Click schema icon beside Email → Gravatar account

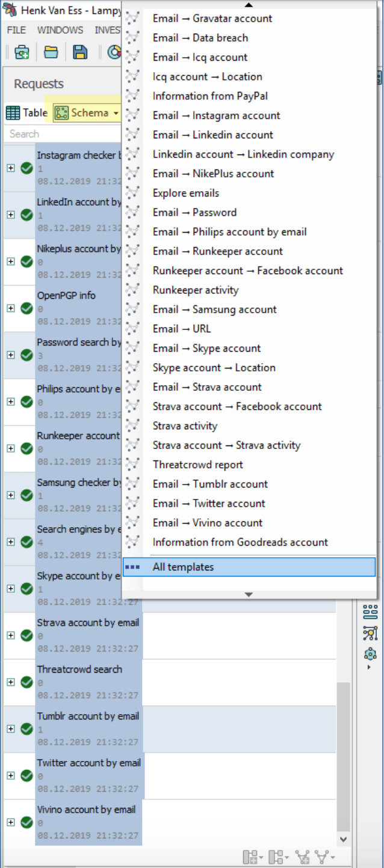tap(132, 18)
